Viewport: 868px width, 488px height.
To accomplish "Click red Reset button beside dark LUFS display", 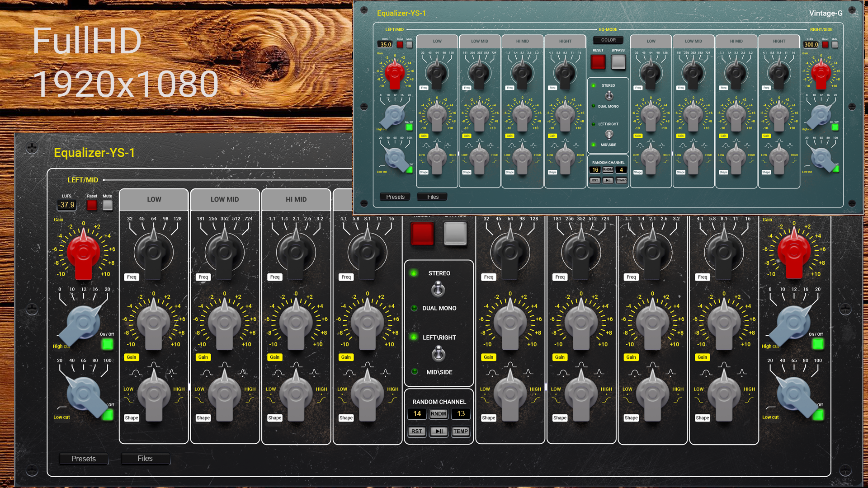I will point(92,205).
